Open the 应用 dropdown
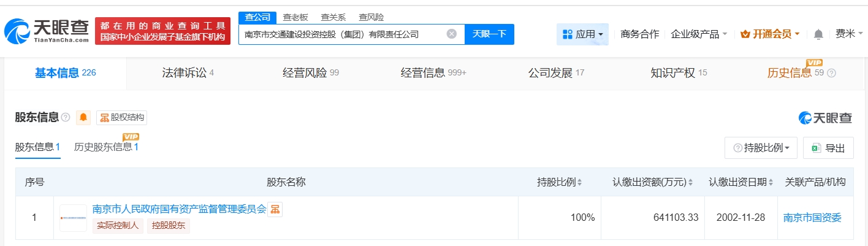 [x=582, y=34]
